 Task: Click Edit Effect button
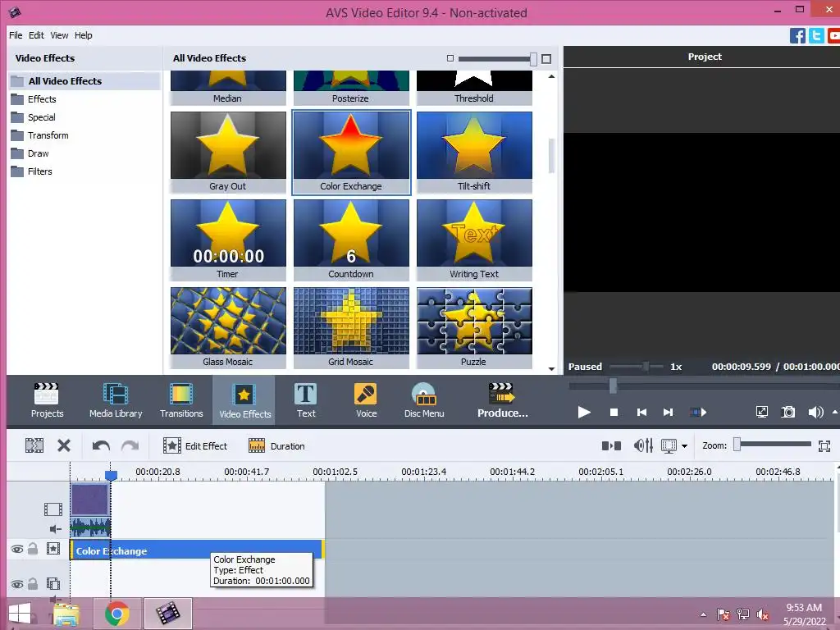click(195, 445)
